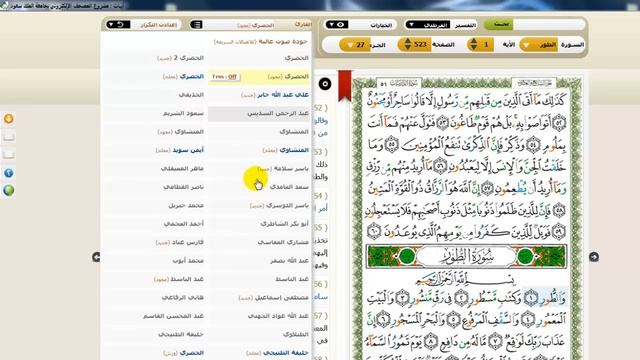This screenshot has height=360, width=640.
Task: Pick مصطفى إسماعيل from reciter list
Action: [273, 298]
